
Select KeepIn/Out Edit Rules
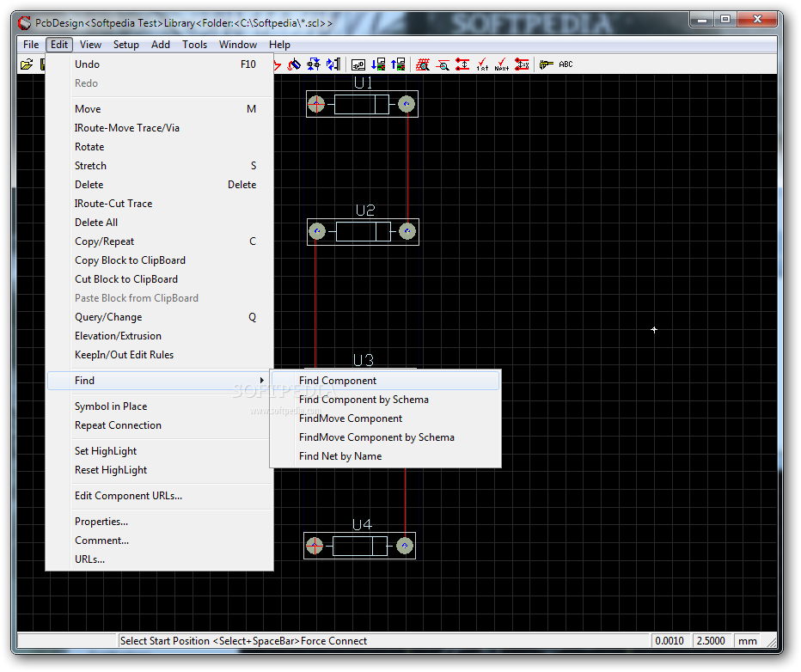[160, 354]
